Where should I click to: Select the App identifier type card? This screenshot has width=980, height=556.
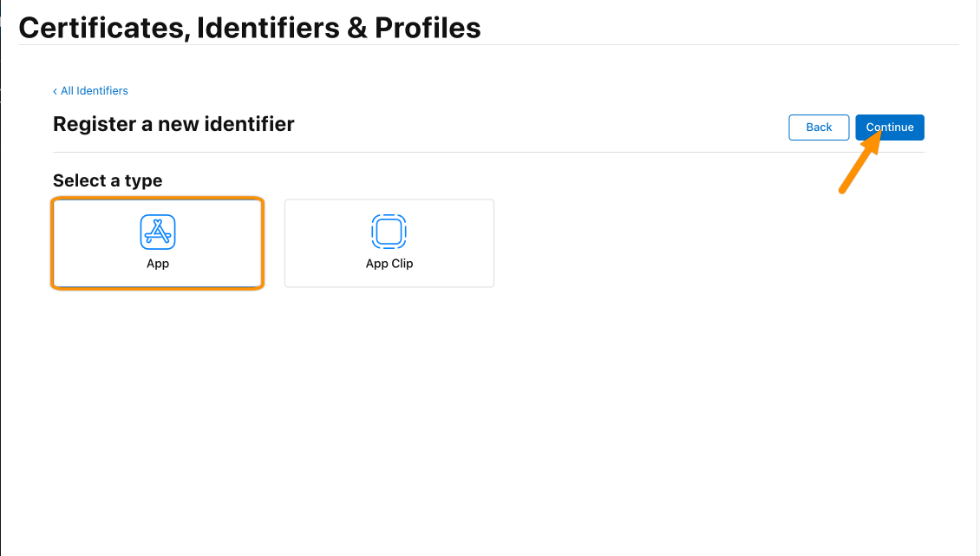[158, 243]
